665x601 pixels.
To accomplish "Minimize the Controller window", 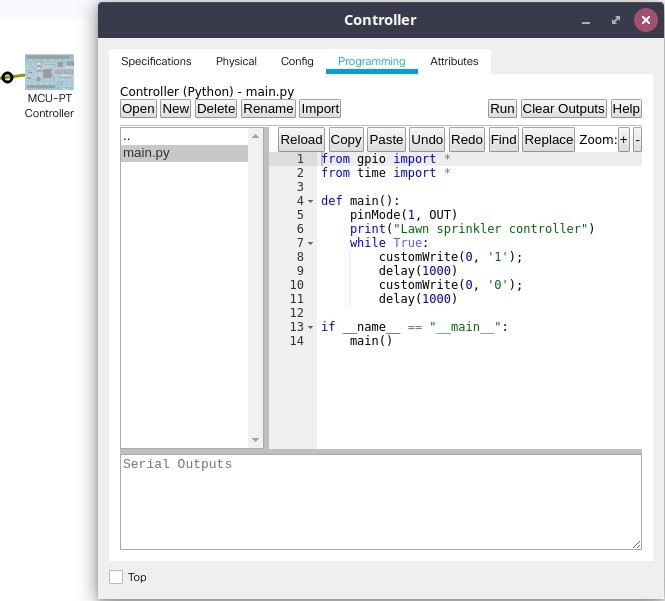I will coord(586,20).
